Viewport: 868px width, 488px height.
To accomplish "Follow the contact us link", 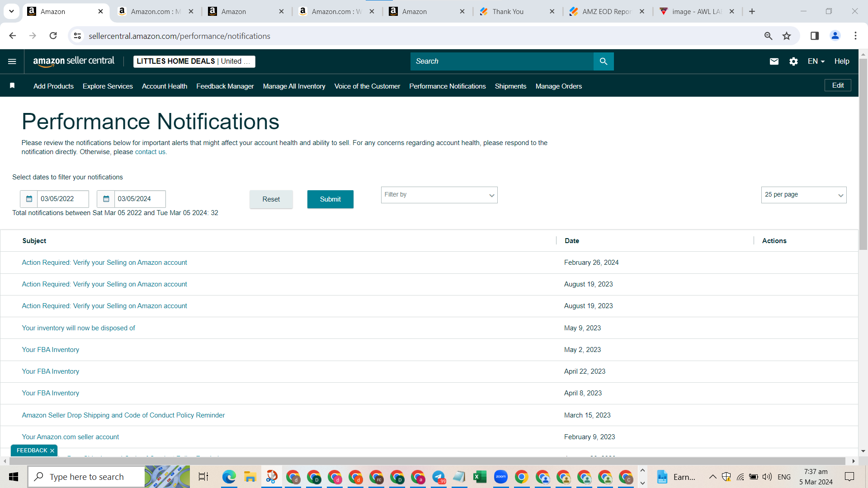I will [150, 152].
